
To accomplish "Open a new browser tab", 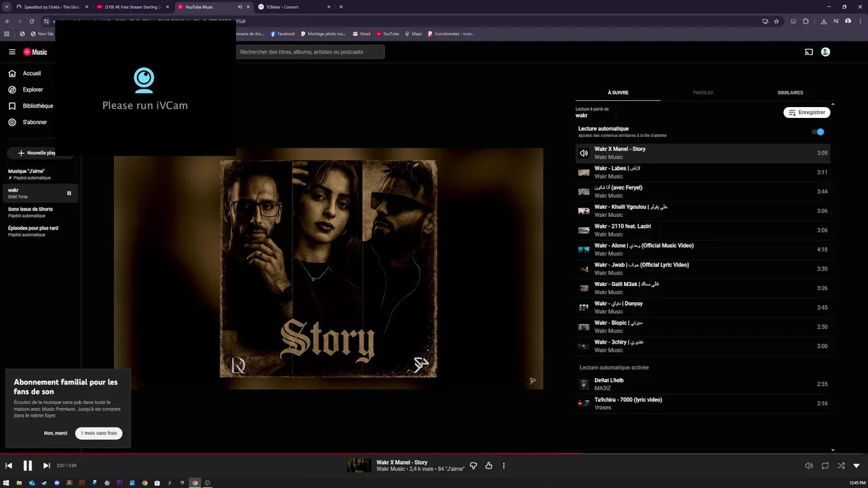I will pyautogui.click(x=340, y=7).
